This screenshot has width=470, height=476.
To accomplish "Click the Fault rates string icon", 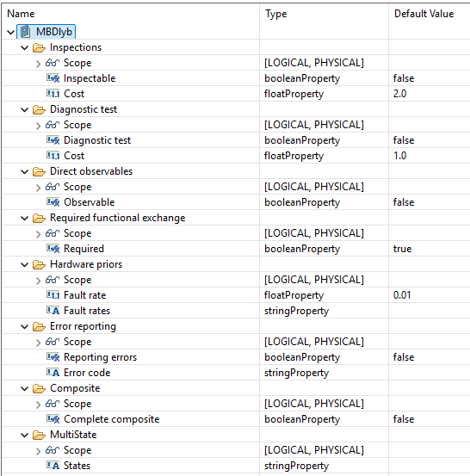I will 53,311.
